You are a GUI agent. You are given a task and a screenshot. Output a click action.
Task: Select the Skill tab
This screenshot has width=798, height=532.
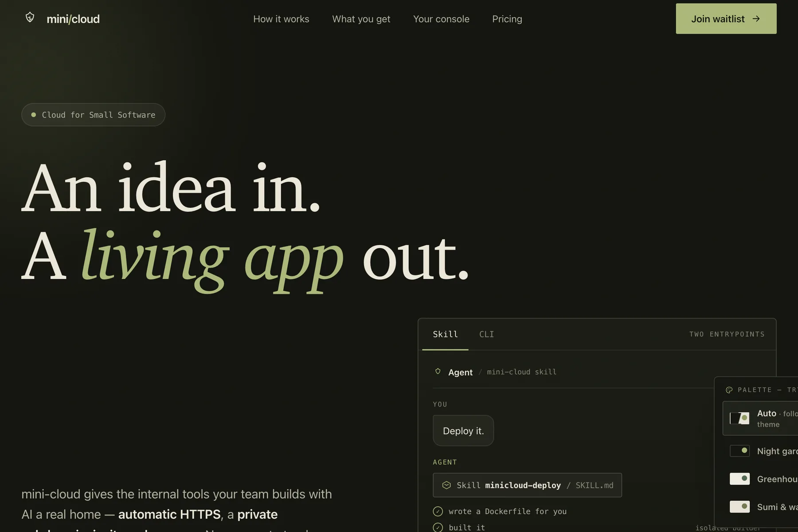click(445, 334)
